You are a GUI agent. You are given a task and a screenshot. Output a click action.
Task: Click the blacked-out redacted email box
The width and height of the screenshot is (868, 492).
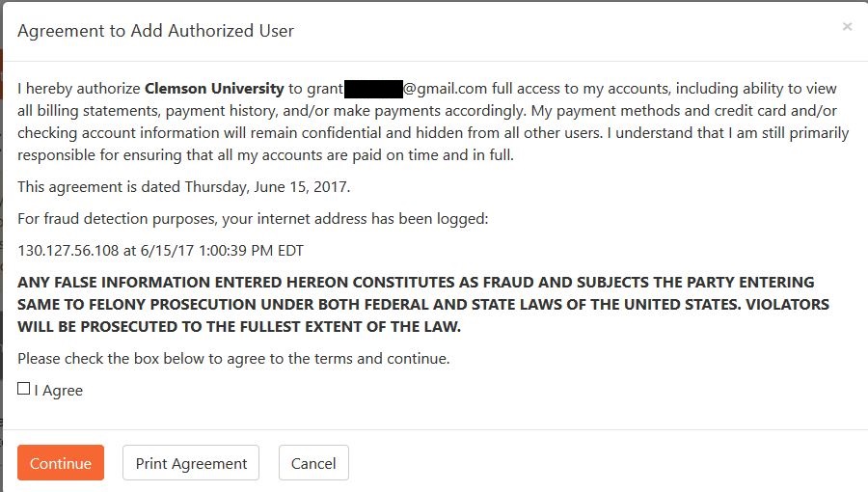pyautogui.click(x=373, y=89)
